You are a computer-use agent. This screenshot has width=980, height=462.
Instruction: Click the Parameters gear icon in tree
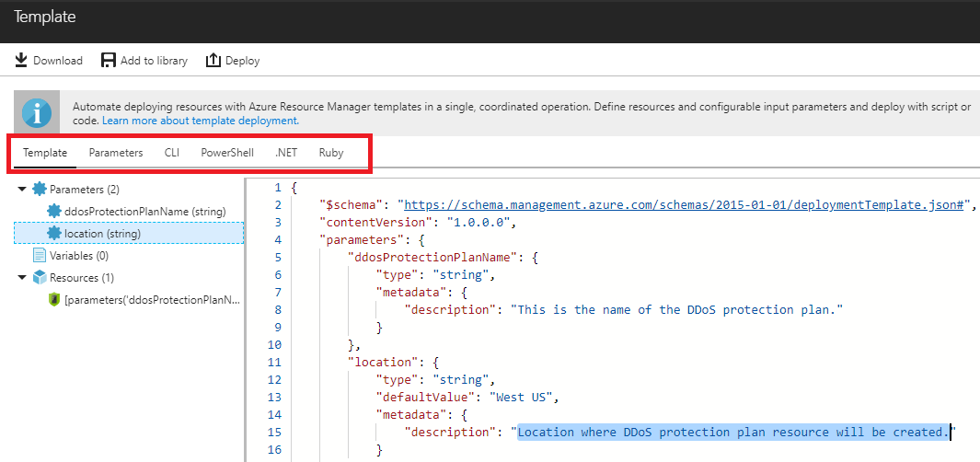coord(40,189)
